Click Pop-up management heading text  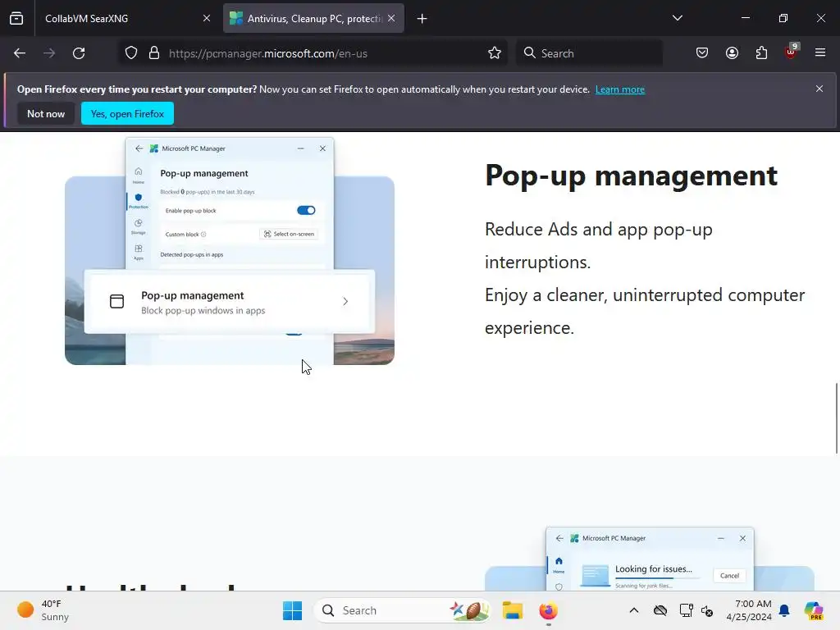click(x=631, y=176)
